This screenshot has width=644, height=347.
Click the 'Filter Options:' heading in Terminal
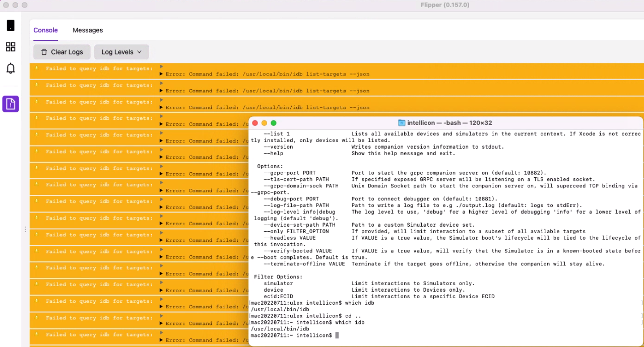278,277
